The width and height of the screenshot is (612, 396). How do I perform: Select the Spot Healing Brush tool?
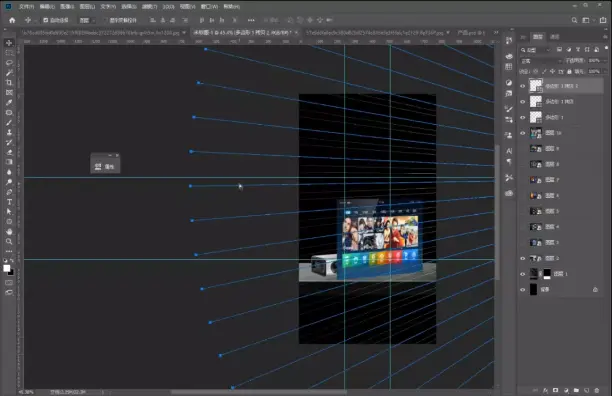9,112
